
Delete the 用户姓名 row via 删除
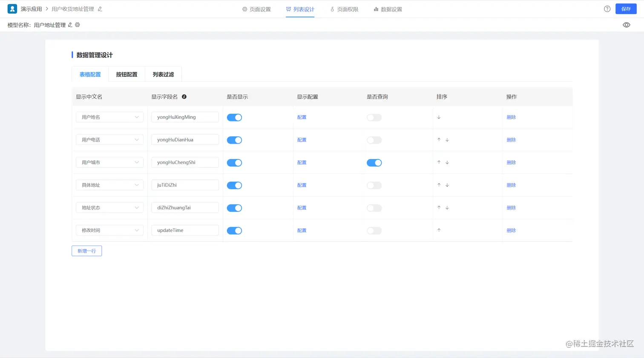click(511, 117)
